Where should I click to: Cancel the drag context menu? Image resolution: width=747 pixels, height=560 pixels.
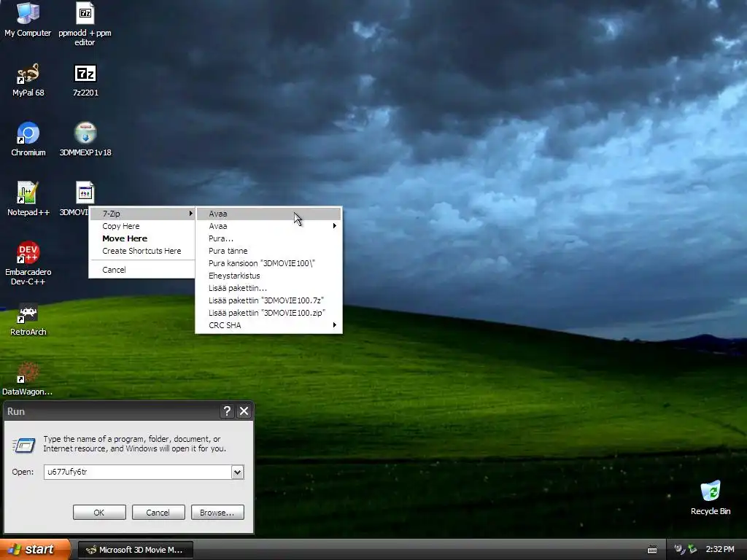(142, 270)
